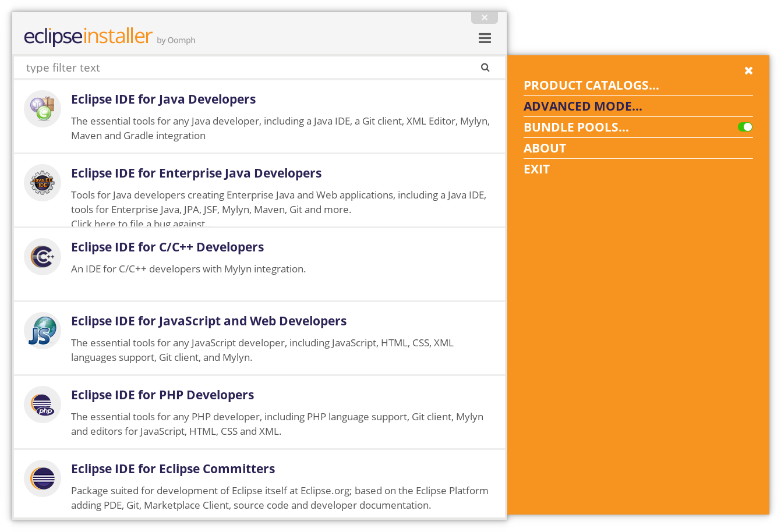Click the type filter text field
Viewport: 781px width, 532px height.
coord(245,68)
